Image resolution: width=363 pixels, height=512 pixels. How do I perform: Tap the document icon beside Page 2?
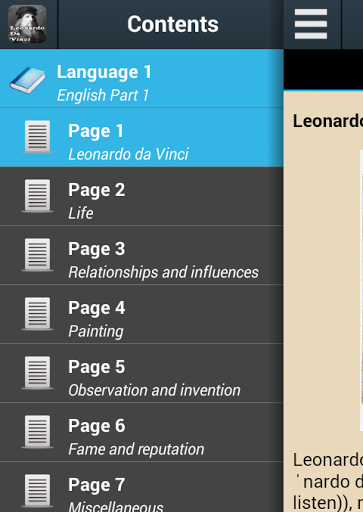click(x=37, y=196)
